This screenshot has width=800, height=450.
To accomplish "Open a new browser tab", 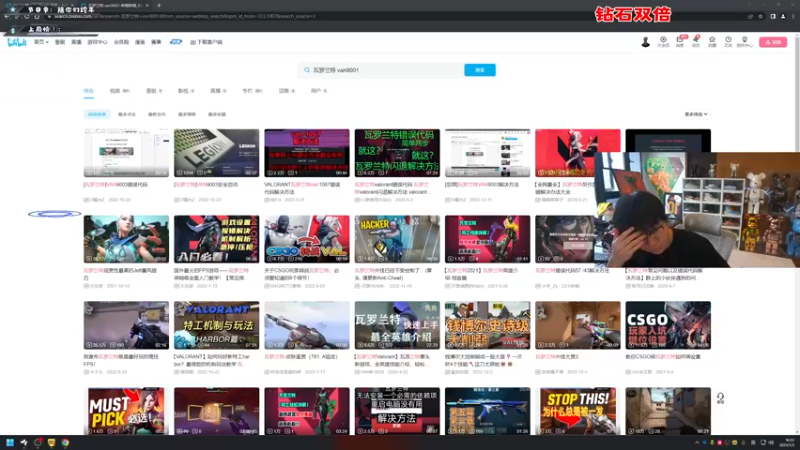I will [x=159, y=5].
